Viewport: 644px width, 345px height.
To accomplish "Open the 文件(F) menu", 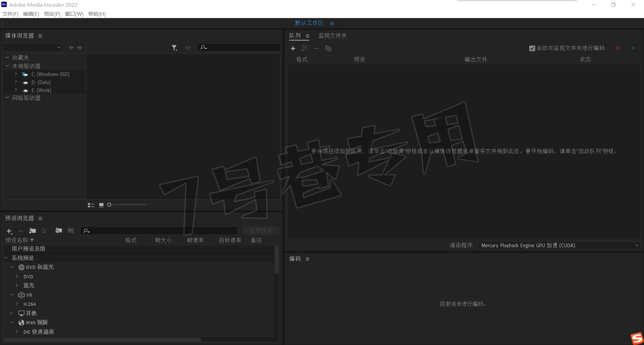I will pyautogui.click(x=10, y=14).
